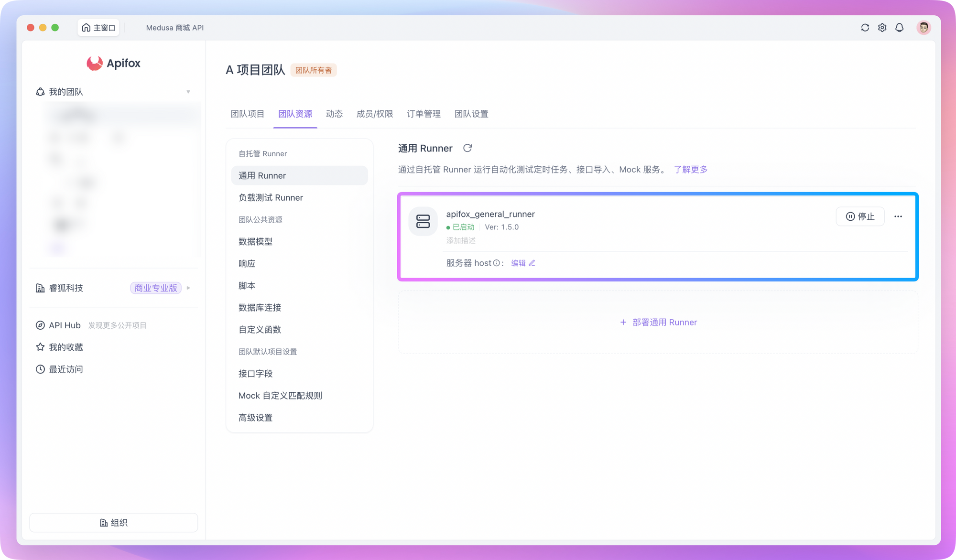
Task: Open notifications bell icon
Action: [899, 28]
